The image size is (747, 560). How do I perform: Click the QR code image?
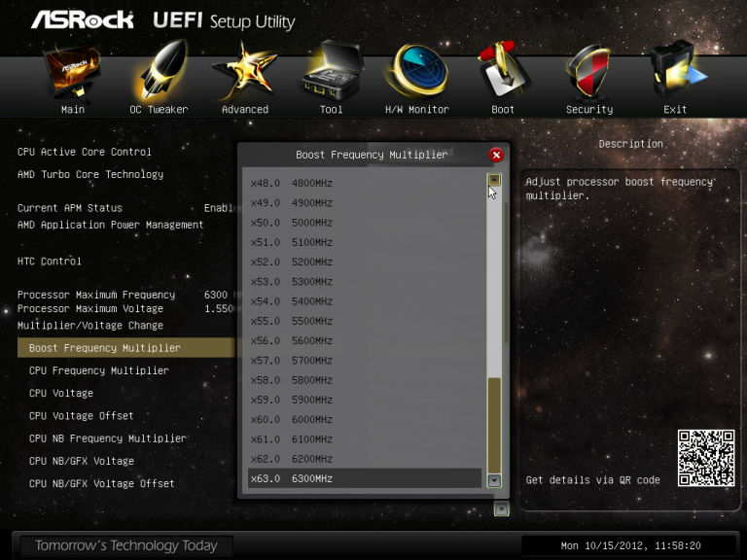pos(706,458)
